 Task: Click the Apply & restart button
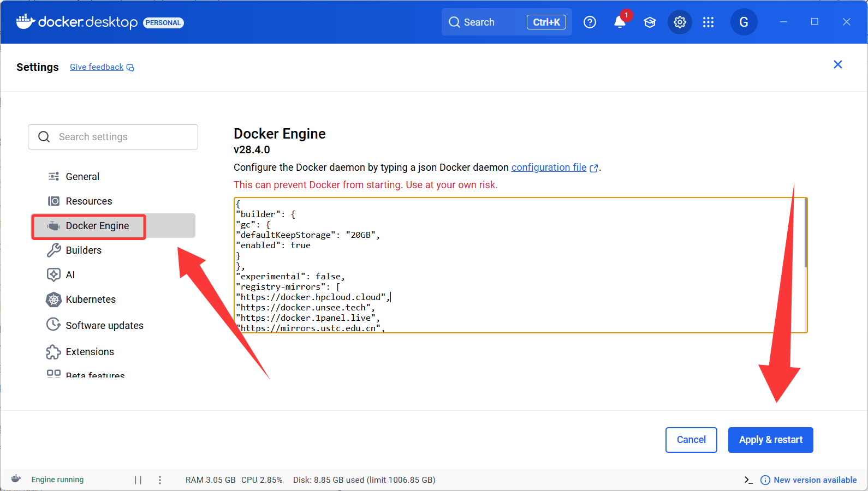tap(771, 440)
